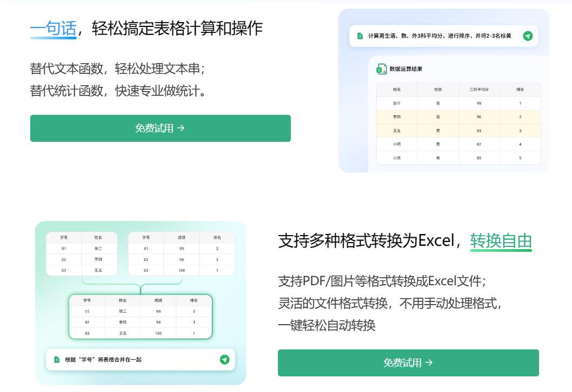The width and height of the screenshot is (572, 392).
Task: Click the 小亮 cell in the result table
Action: pos(397,158)
